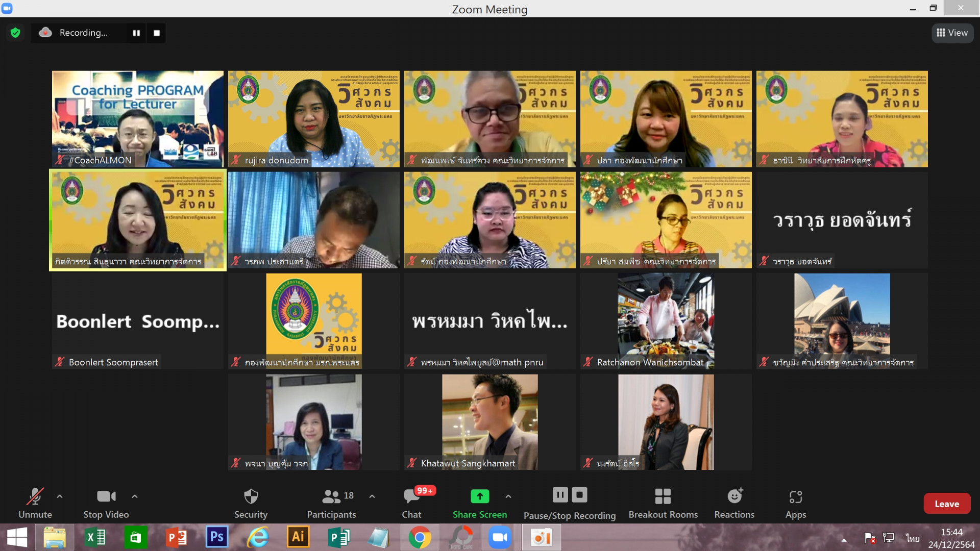Click the green encryption shield icon
Image resolution: width=980 pixels, height=551 pixels.
(15, 33)
